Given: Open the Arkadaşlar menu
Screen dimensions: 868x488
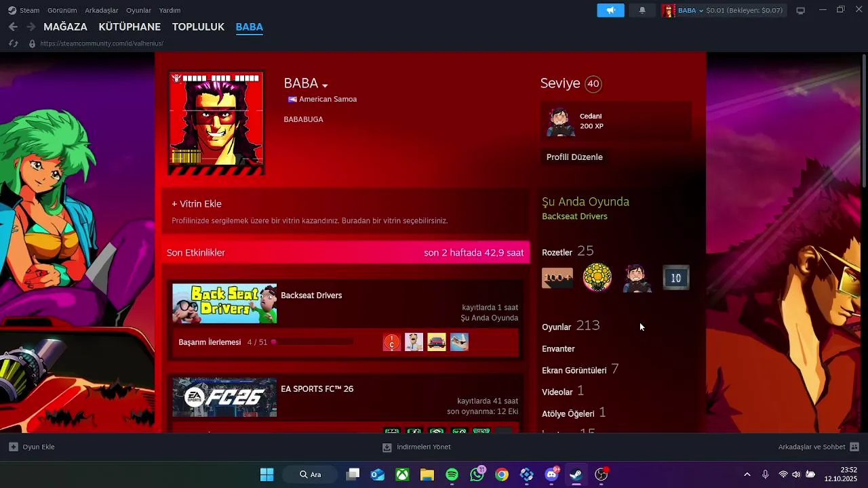Looking at the screenshot, I should click(102, 10).
